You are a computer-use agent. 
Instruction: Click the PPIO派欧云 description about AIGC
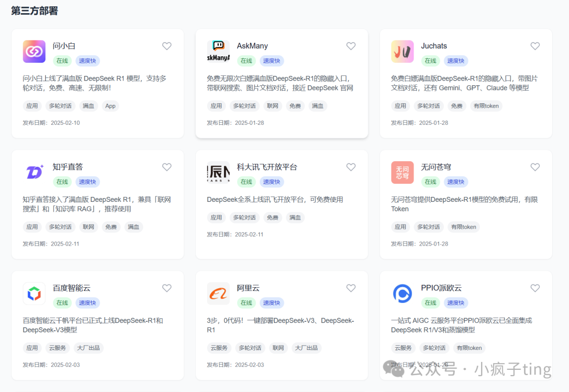click(x=462, y=325)
